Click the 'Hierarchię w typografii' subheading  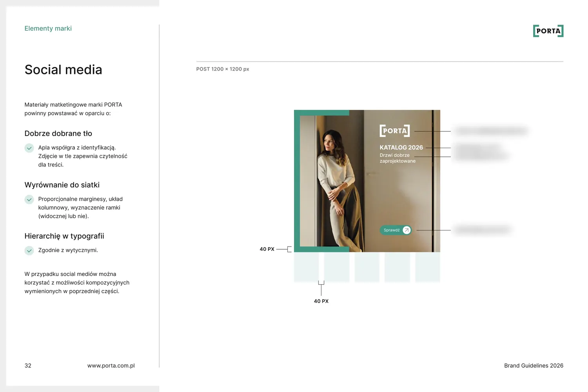click(x=64, y=236)
